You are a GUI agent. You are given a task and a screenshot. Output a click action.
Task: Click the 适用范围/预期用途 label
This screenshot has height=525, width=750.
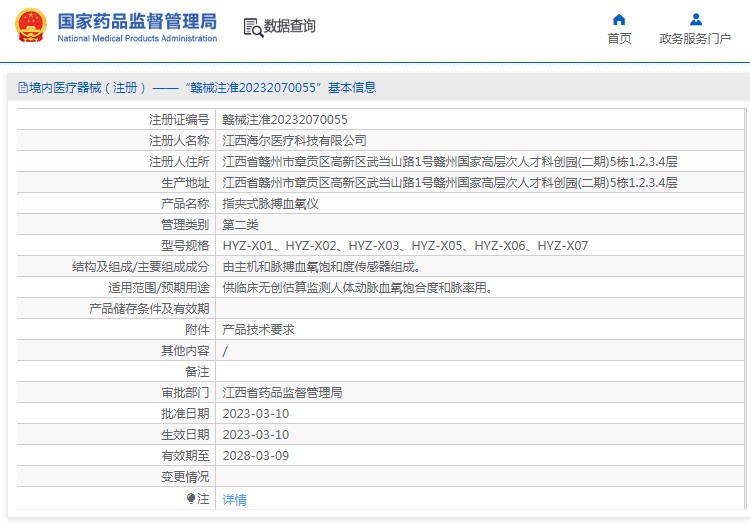tap(158, 288)
